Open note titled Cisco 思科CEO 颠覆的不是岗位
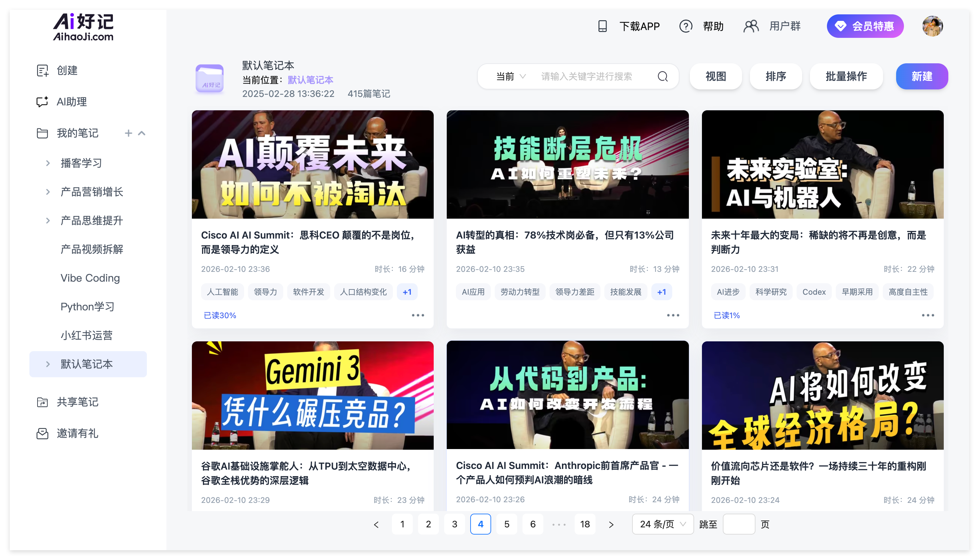The height and width of the screenshot is (560, 979). pyautogui.click(x=308, y=242)
